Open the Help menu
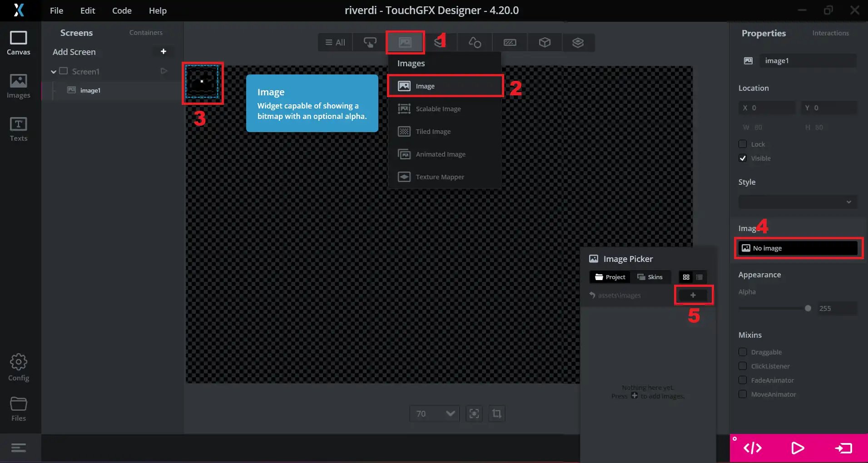Image resolution: width=868 pixels, height=463 pixels. coord(158,10)
